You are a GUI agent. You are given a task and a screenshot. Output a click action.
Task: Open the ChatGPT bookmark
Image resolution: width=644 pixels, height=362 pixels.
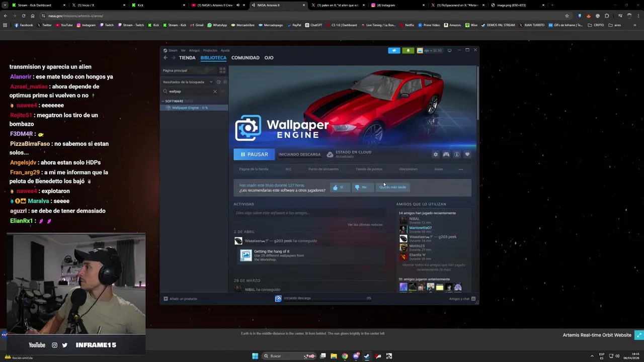point(313,25)
